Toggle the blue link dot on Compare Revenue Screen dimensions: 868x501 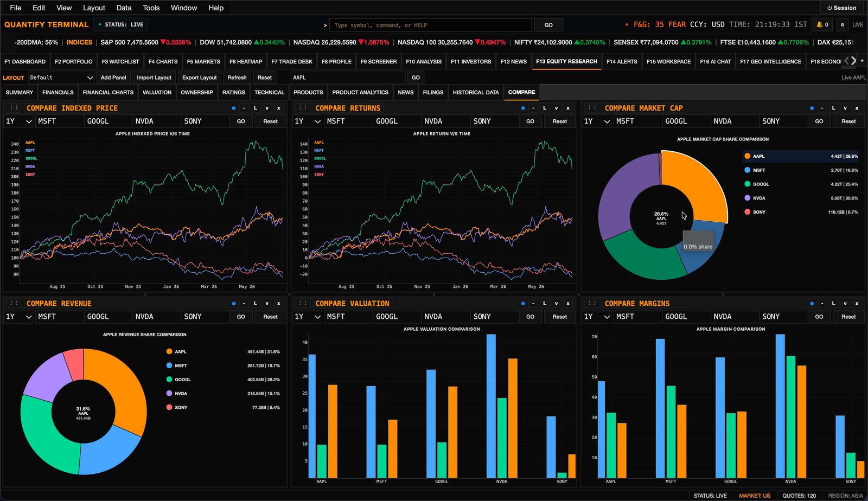click(234, 303)
